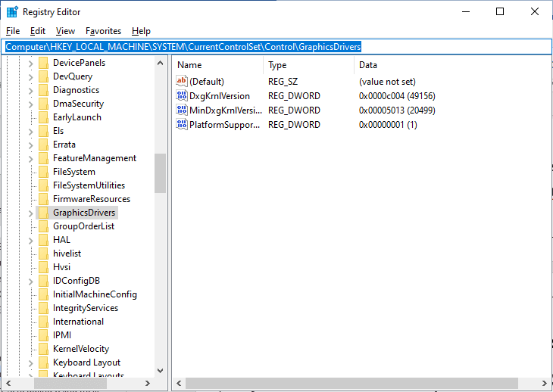Click the (value not set) data cell

click(387, 82)
